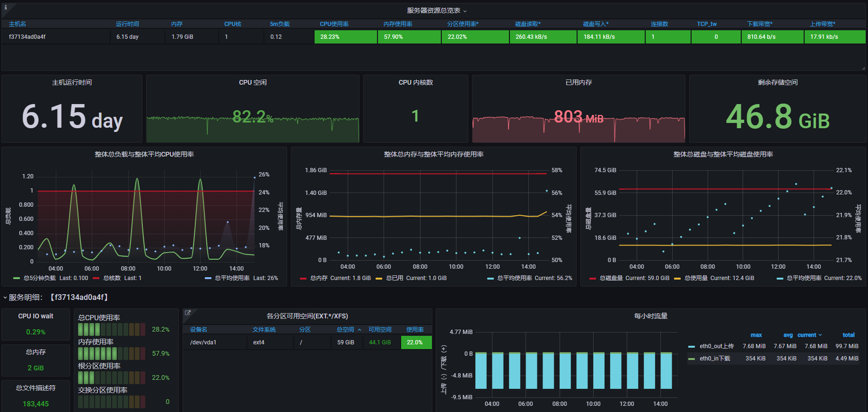Sort partition table by 设备名 column
Screen dimensions: 868x412
tap(199, 330)
